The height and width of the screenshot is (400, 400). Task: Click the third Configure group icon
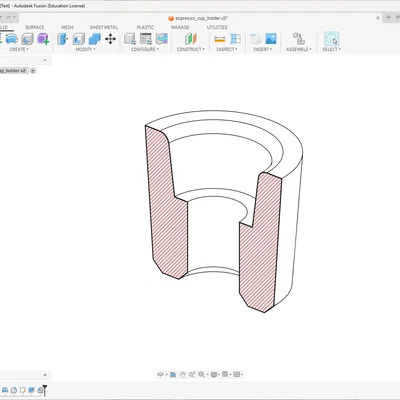pos(162,39)
